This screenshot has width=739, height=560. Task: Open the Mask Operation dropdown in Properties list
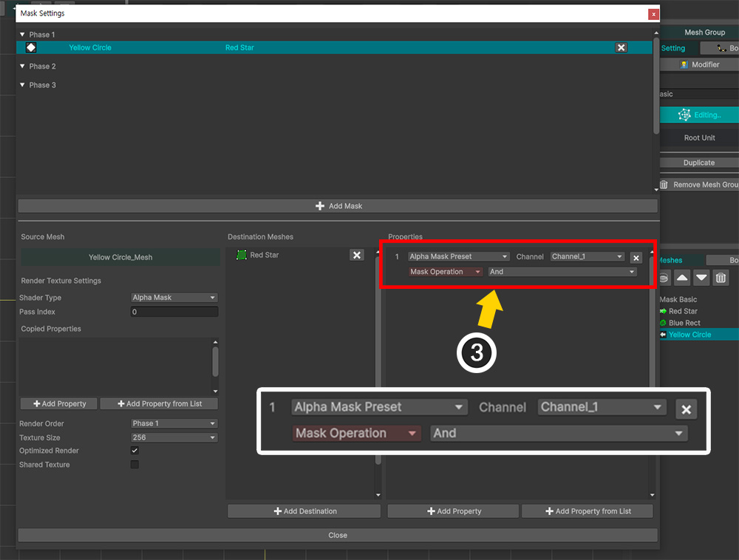click(x=446, y=272)
